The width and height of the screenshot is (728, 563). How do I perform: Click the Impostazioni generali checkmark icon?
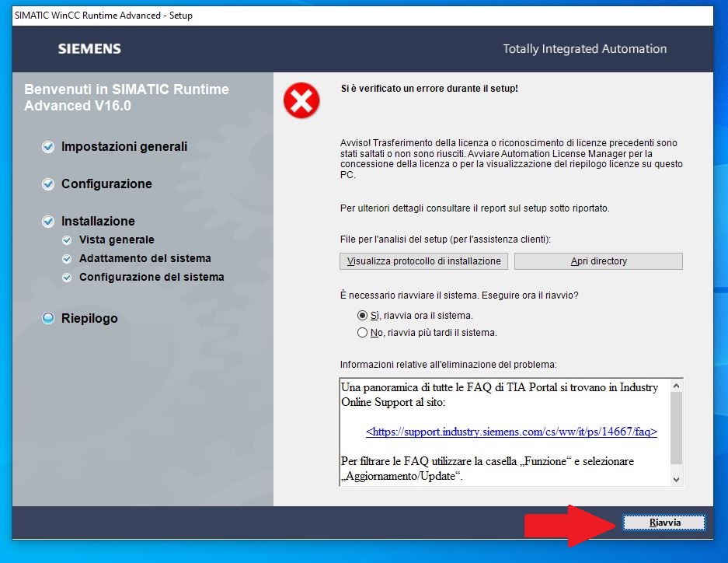coord(48,146)
